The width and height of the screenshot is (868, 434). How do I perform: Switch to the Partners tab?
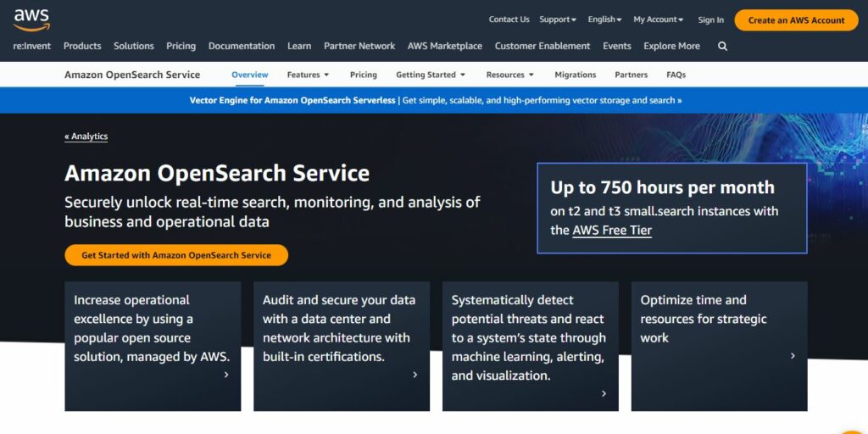coord(631,75)
